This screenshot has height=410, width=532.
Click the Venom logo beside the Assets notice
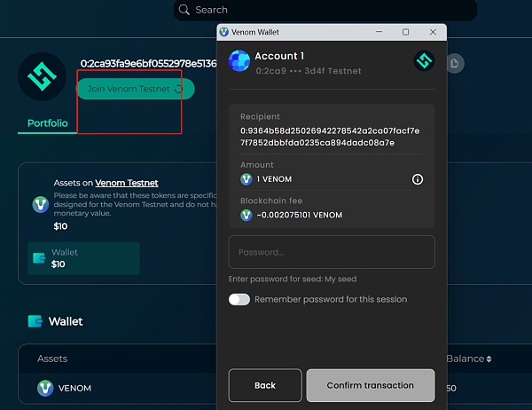point(41,204)
